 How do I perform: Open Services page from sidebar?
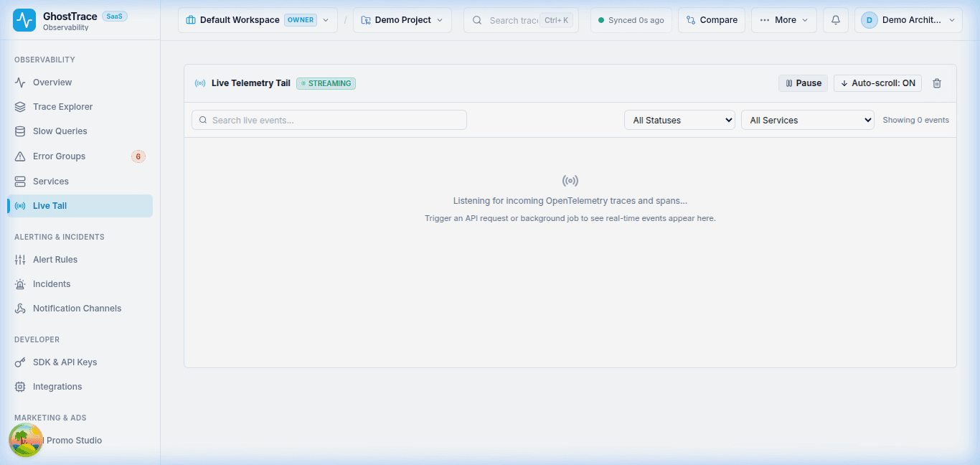point(80,182)
